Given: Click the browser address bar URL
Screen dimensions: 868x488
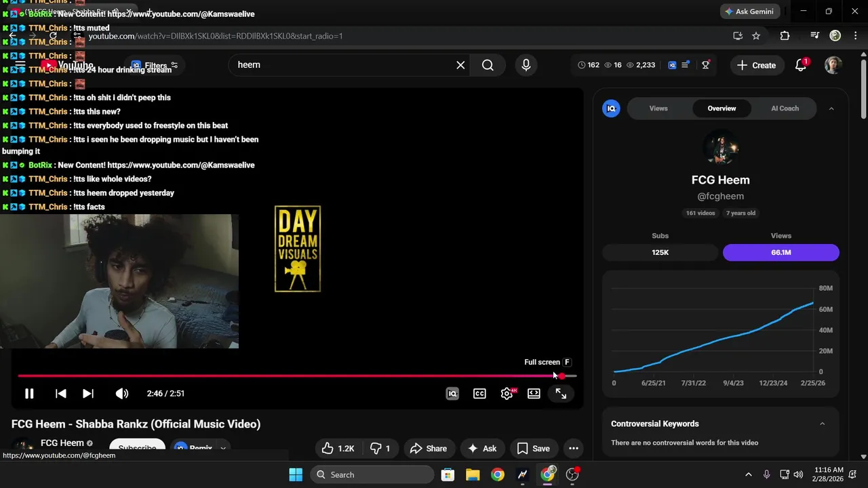Looking at the screenshot, I should 216,36.
